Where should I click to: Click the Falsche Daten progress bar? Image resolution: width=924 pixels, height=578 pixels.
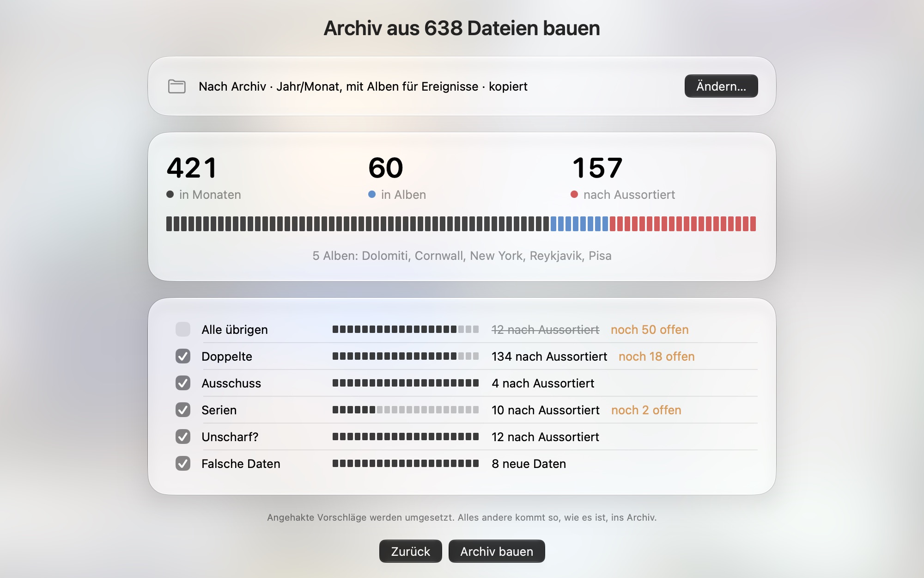(x=406, y=463)
